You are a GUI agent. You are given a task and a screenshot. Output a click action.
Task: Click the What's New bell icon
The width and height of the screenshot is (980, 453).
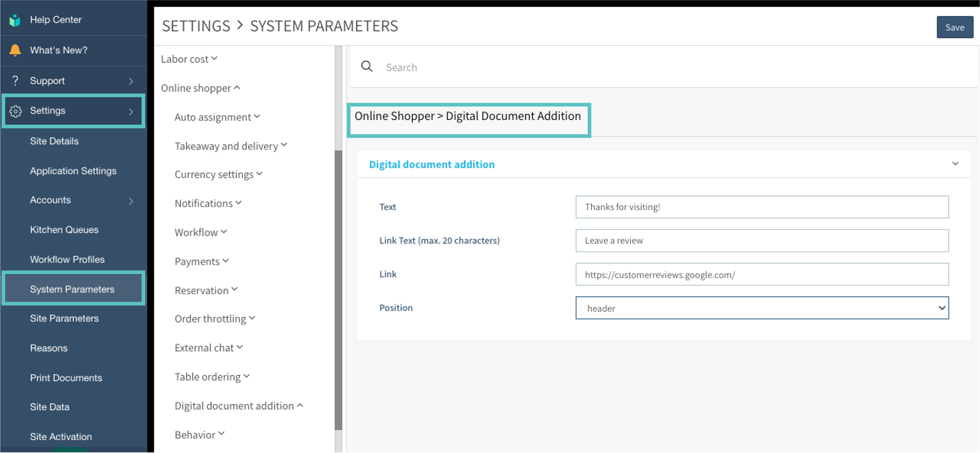pos(15,50)
